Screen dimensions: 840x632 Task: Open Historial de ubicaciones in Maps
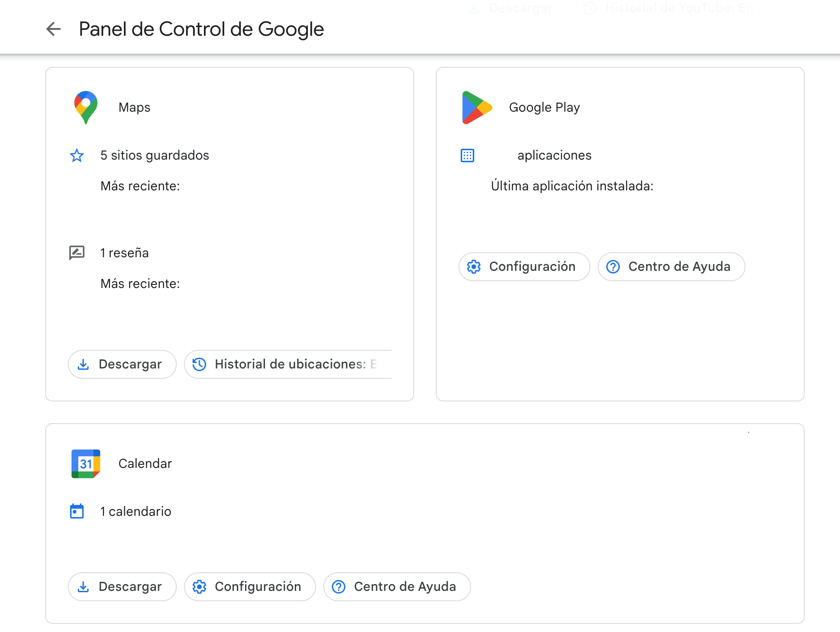click(x=288, y=364)
